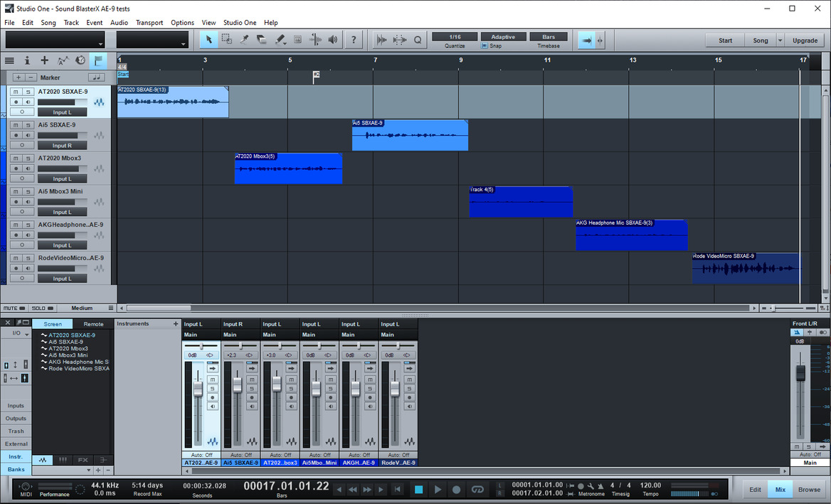Select the Mute tool
The width and height of the screenshot is (831, 504).
[x=297, y=40]
